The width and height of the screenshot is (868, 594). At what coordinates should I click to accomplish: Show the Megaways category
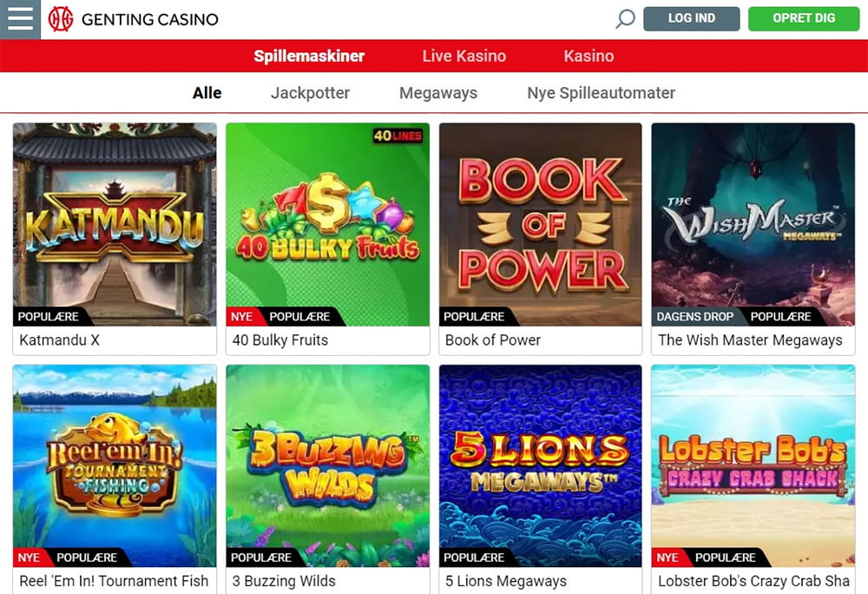point(437,93)
